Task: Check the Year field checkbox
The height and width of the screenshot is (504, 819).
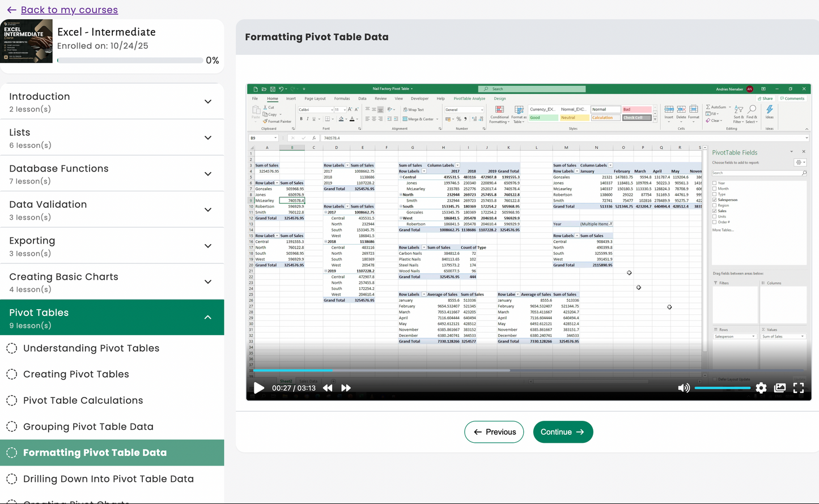Action: [715, 183]
